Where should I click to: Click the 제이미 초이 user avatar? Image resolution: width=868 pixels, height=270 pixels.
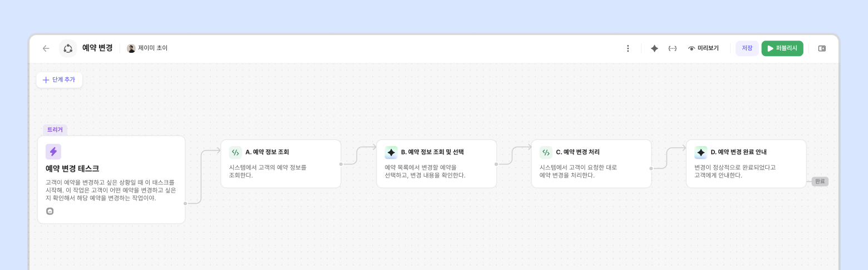point(131,48)
